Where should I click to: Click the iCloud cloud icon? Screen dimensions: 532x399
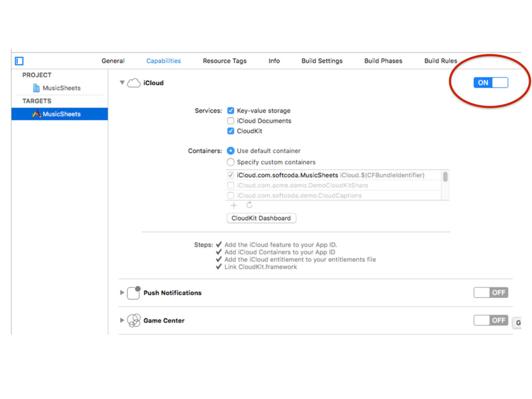coord(134,83)
